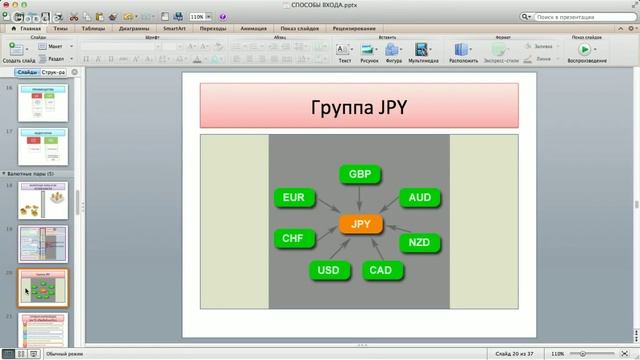Open the SmartArt ribbon tab
The height and width of the screenshot is (360, 640).
tap(174, 29)
